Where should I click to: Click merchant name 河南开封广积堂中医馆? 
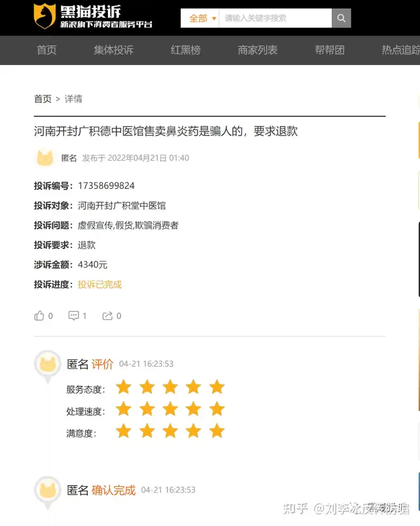coord(122,205)
